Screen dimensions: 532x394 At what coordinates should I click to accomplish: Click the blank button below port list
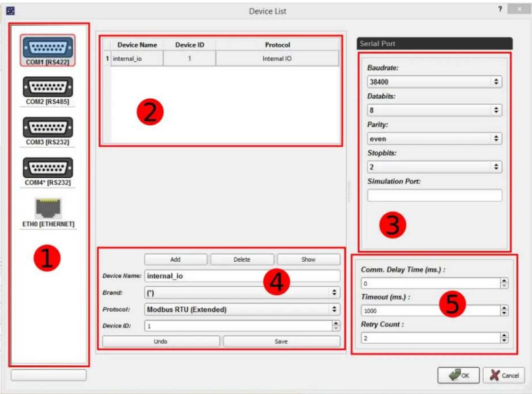[48, 375]
